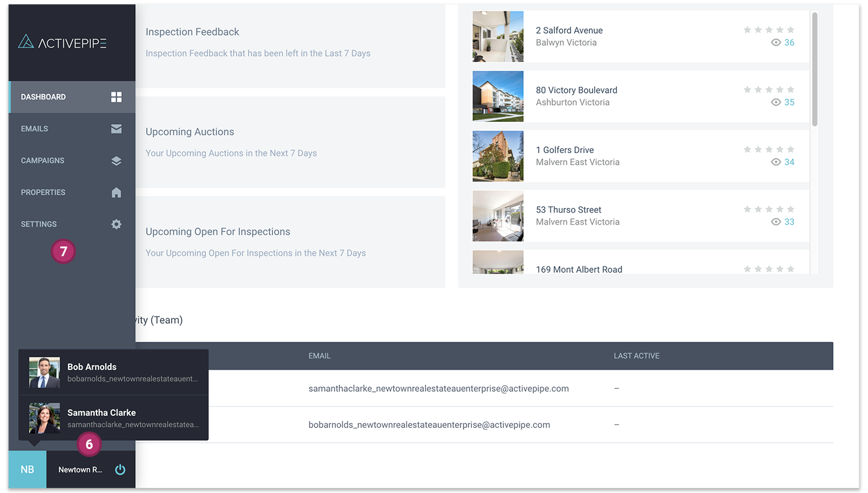Open Settings using the gear icon
Screen dimensions: 868x493
[x=116, y=224]
